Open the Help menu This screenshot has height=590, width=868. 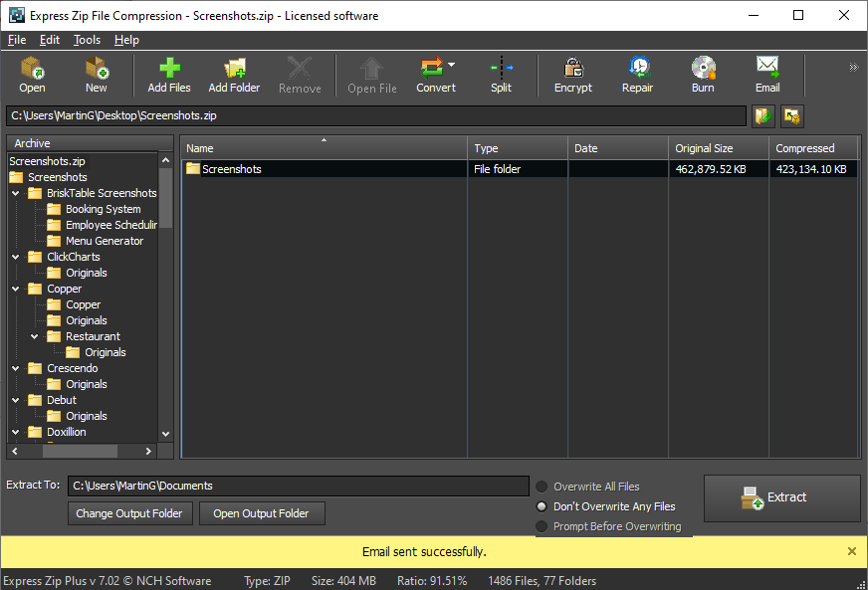tap(126, 40)
